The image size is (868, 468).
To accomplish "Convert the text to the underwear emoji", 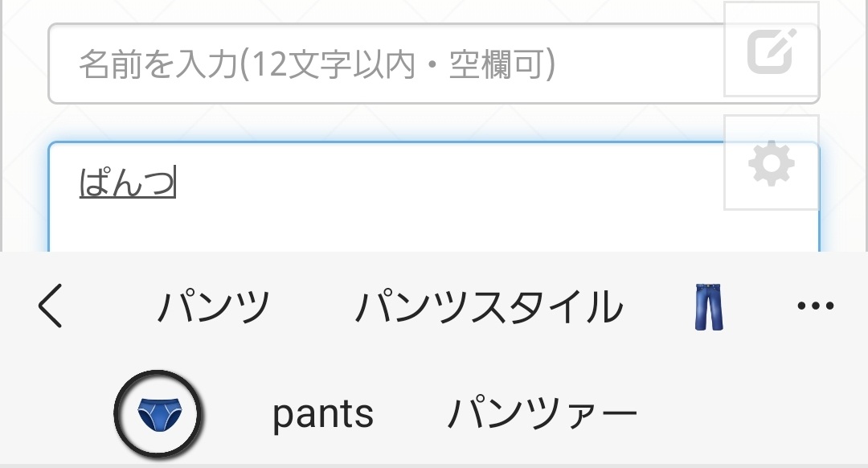I will [158, 414].
